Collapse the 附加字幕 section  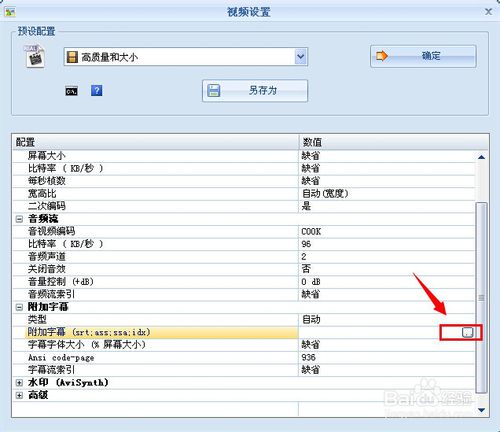pos(20,307)
